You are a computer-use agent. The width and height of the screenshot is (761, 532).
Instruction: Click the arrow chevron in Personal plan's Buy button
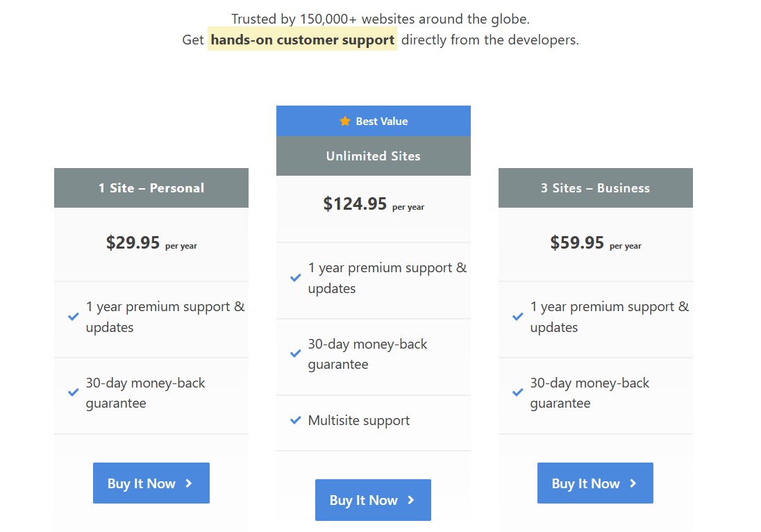(188, 483)
